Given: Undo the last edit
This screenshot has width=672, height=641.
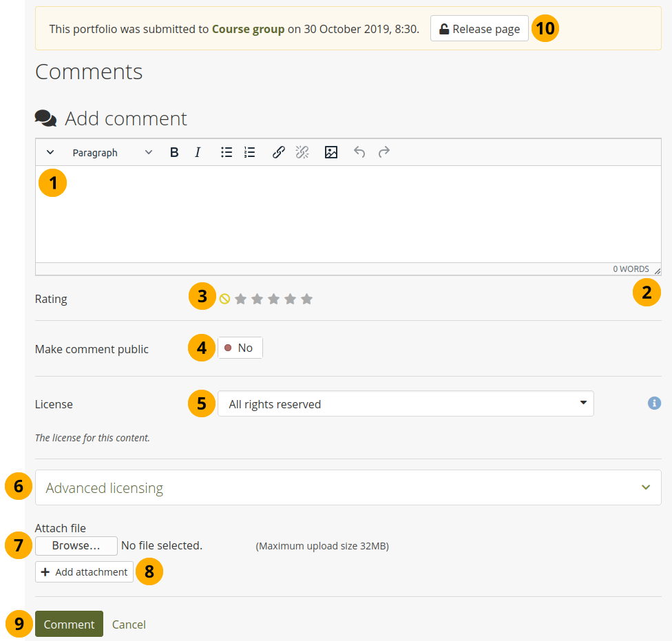Looking at the screenshot, I should tap(359, 153).
